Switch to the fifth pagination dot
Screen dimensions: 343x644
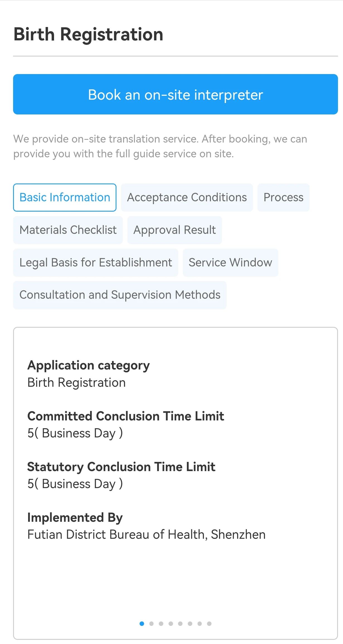click(180, 624)
